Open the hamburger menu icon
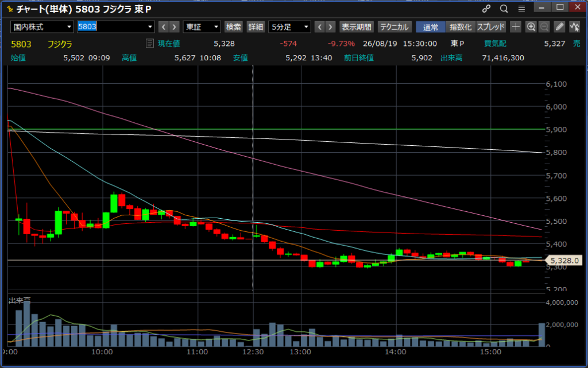This screenshot has height=368, width=588. point(521,9)
